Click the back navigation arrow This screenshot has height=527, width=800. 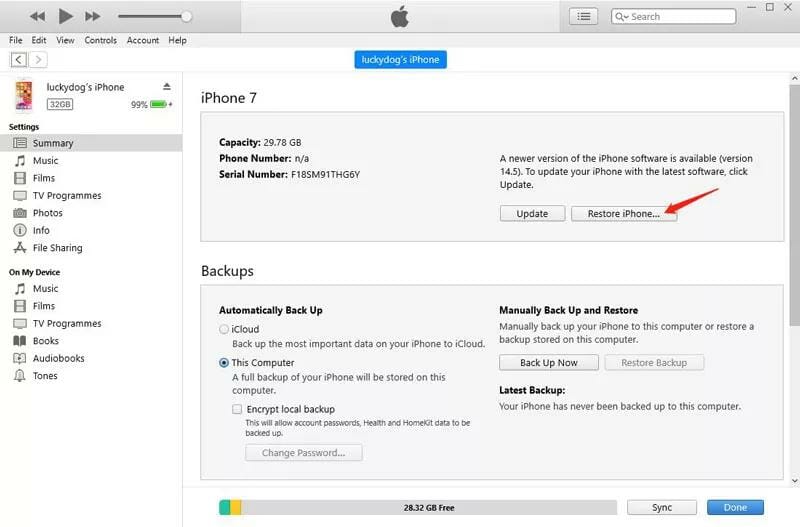tap(19, 60)
